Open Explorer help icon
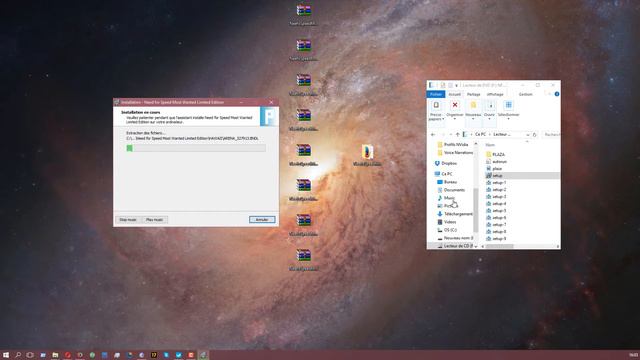This screenshot has width=640, height=360. pyautogui.click(x=557, y=94)
